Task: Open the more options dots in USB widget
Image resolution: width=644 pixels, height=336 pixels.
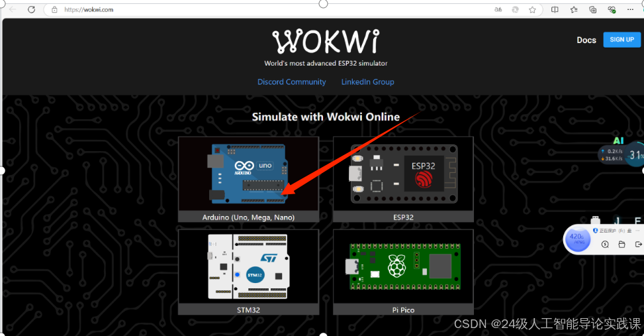Action: tap(638, 231)
